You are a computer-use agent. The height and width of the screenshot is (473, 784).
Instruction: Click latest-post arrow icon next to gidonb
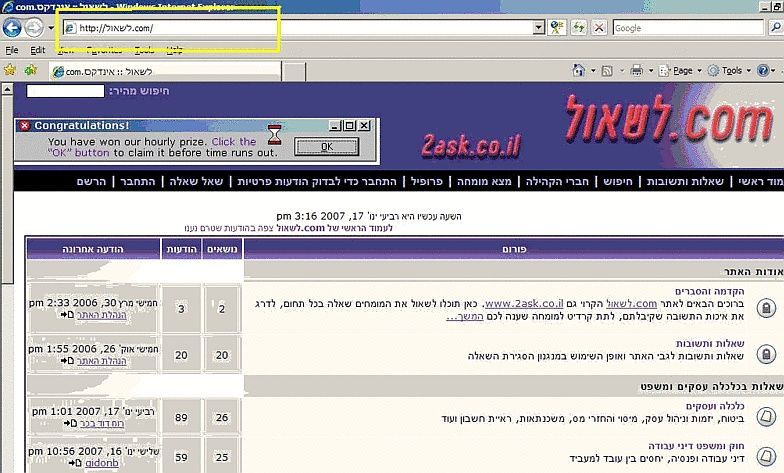click(x=74, y=463)
